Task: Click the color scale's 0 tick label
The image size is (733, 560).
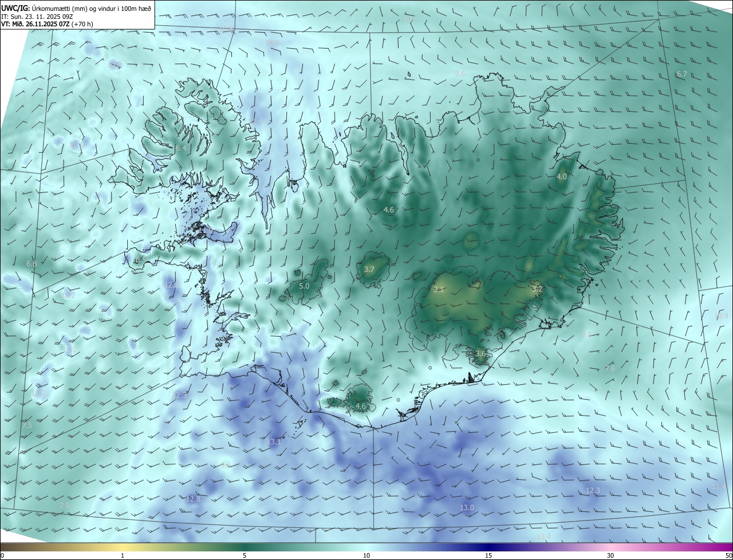Action: tap(2, 555)
